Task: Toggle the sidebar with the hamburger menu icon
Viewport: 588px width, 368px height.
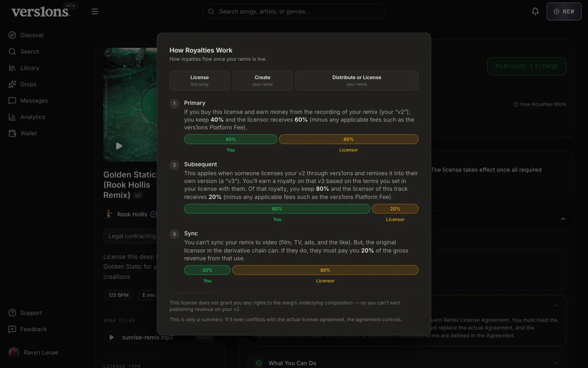Action: click(95, 11)
